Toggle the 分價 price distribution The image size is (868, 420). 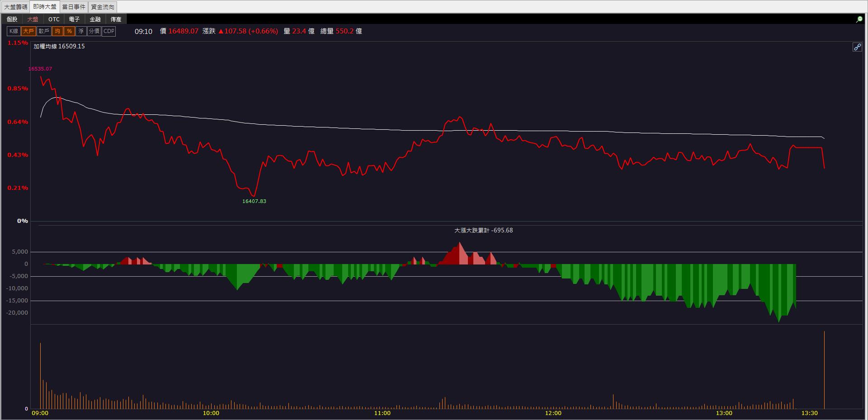[x=94, y=31]
